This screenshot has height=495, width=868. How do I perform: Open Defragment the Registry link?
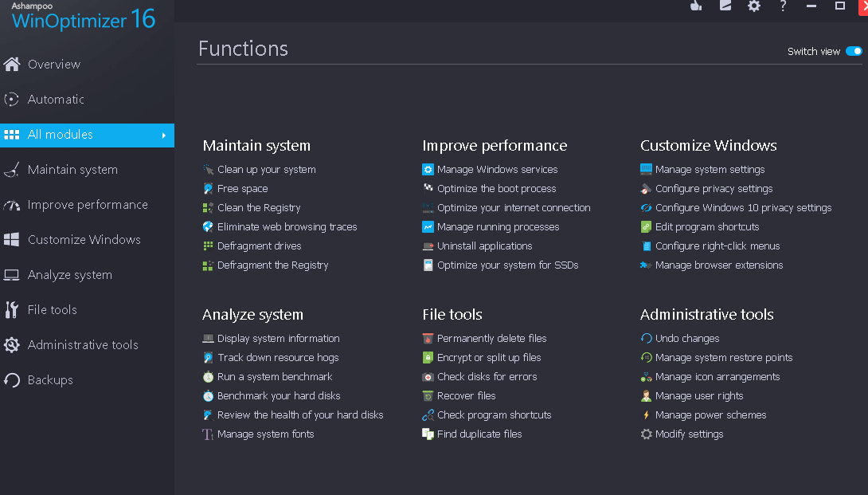[272, 265]
